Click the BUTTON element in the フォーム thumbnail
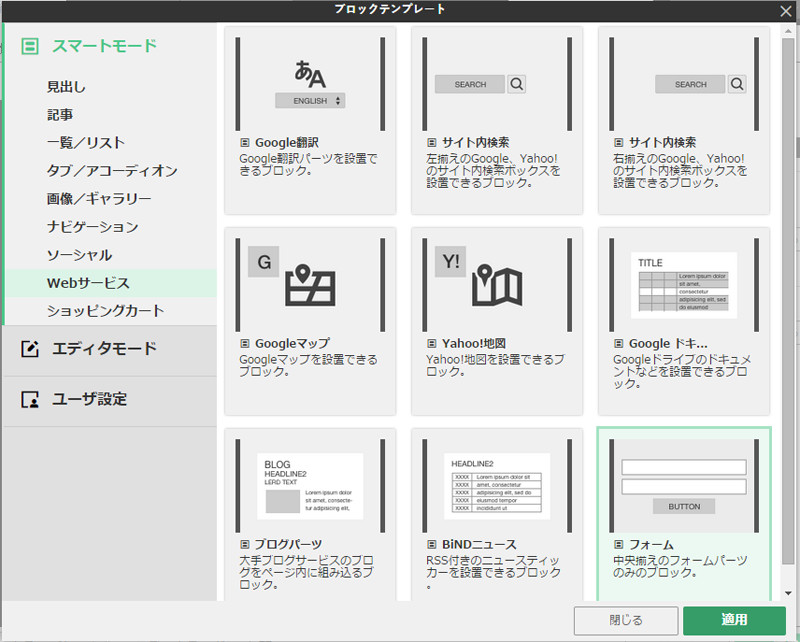Screen dimensions: 800x642 tap(684, 507)
